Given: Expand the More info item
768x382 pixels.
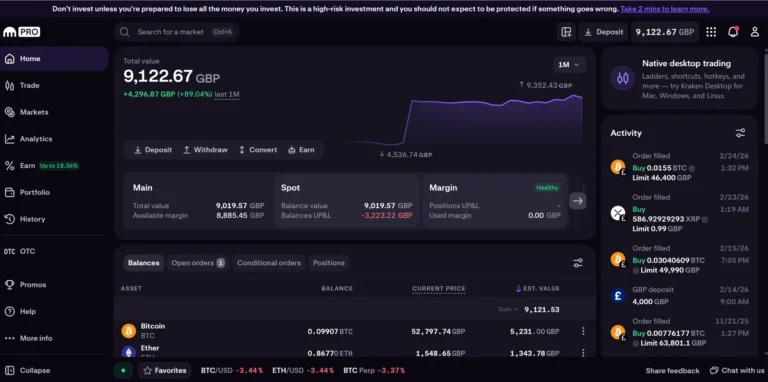Looking at the screenshot, I should coord(54,338).
